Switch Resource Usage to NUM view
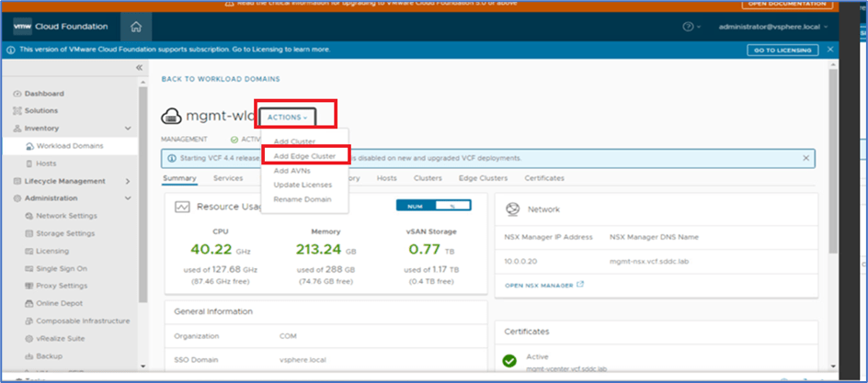 click(415, 205)
